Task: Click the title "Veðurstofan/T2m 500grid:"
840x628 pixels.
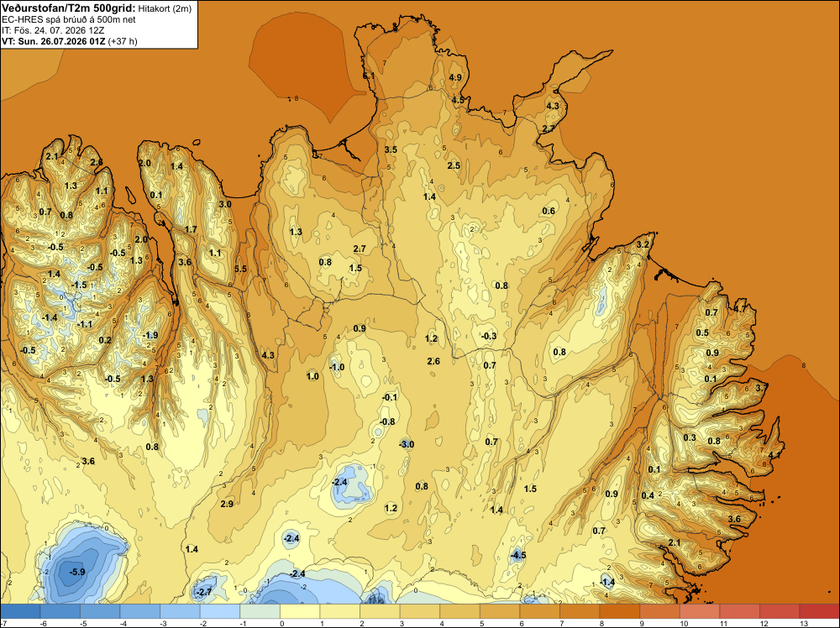Action: [x=69, y=8]
